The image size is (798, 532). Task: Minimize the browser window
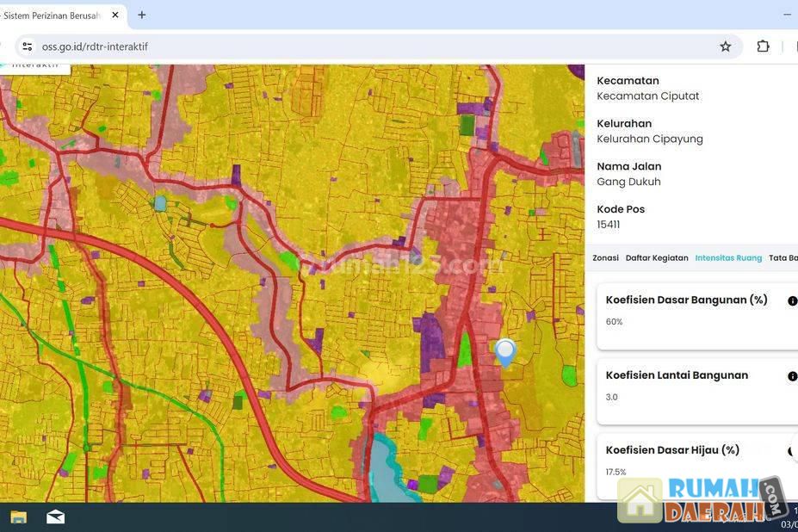click(x=787, y=15)
